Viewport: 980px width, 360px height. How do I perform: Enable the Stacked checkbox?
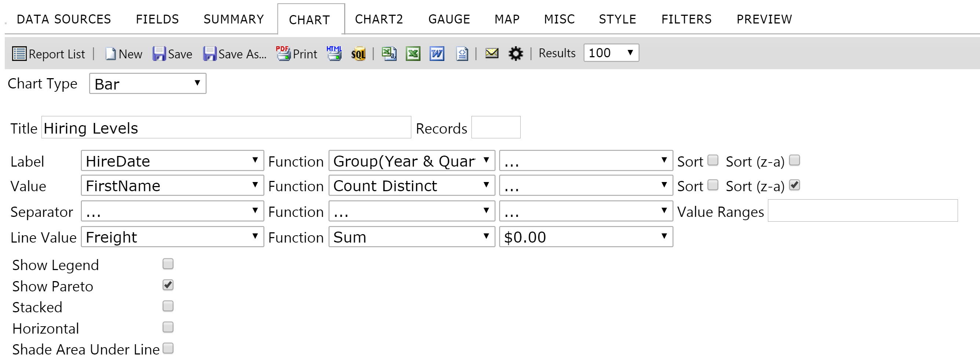click(168, 306)
